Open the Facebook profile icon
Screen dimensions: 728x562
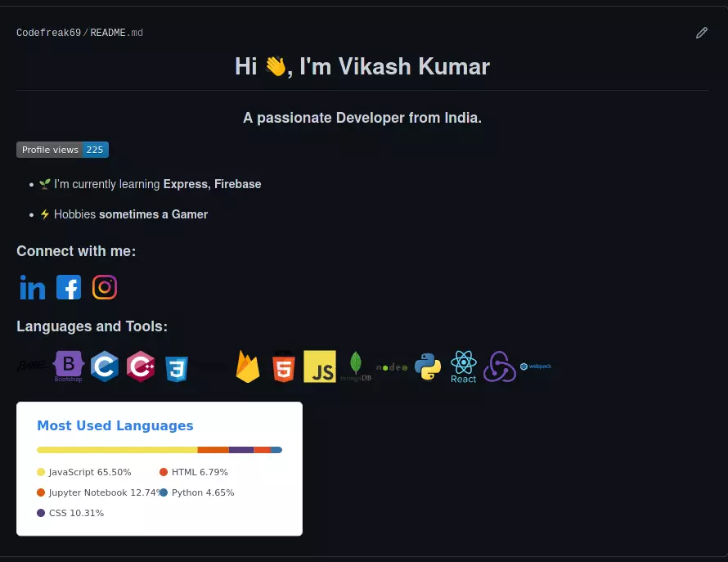click(x=69, y=287)
